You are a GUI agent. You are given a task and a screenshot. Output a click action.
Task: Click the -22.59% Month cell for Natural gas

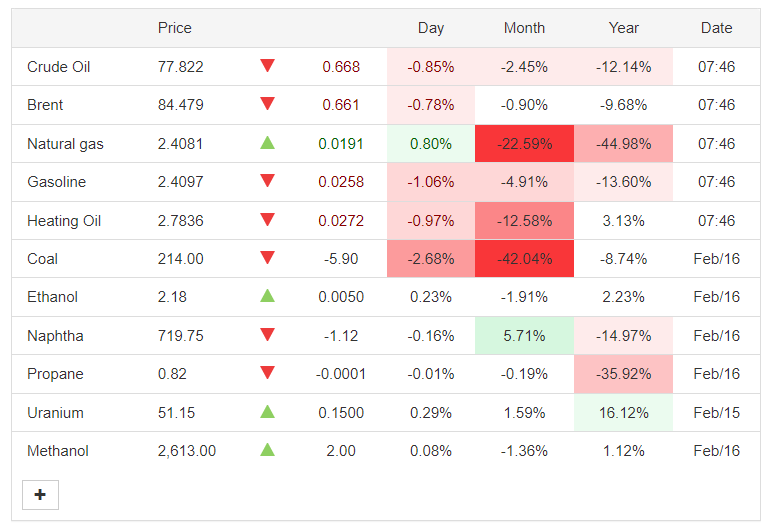click(524, 144)
